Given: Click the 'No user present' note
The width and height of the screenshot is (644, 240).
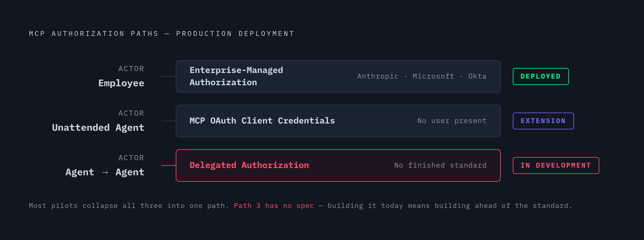Looking at the screenshot, I should click(452, 121).
